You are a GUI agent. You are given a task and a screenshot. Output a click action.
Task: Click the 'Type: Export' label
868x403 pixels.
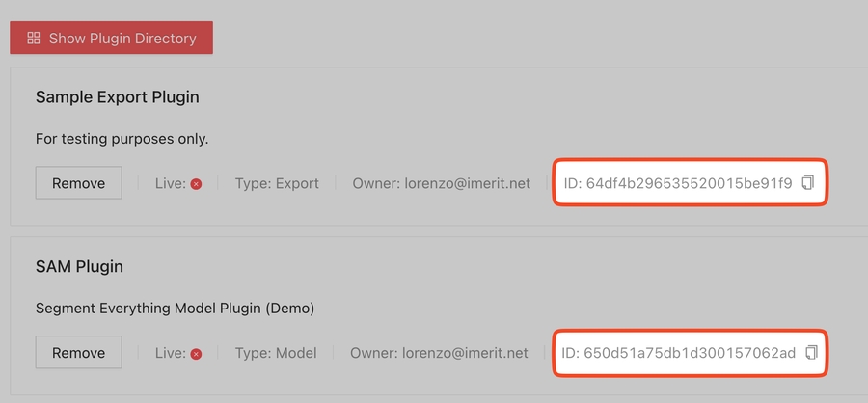(277, 183)
